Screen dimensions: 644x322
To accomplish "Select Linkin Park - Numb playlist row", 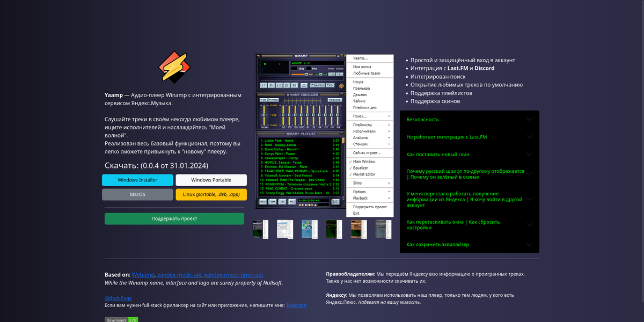I will click(301, 141).
